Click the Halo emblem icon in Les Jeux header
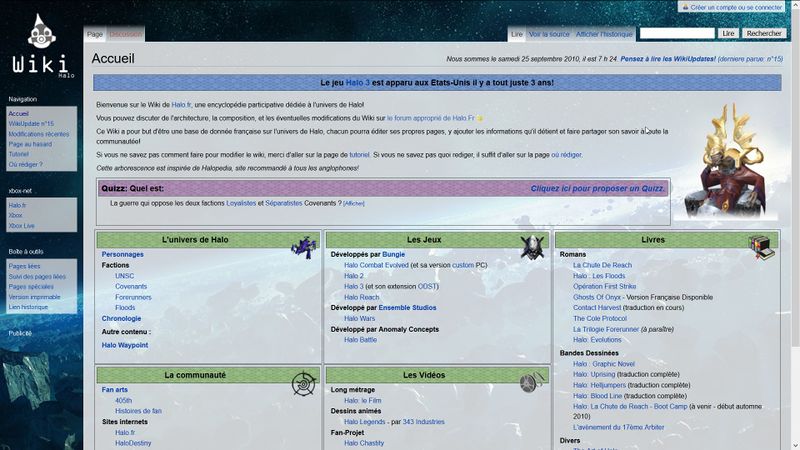 coord(532,247)
